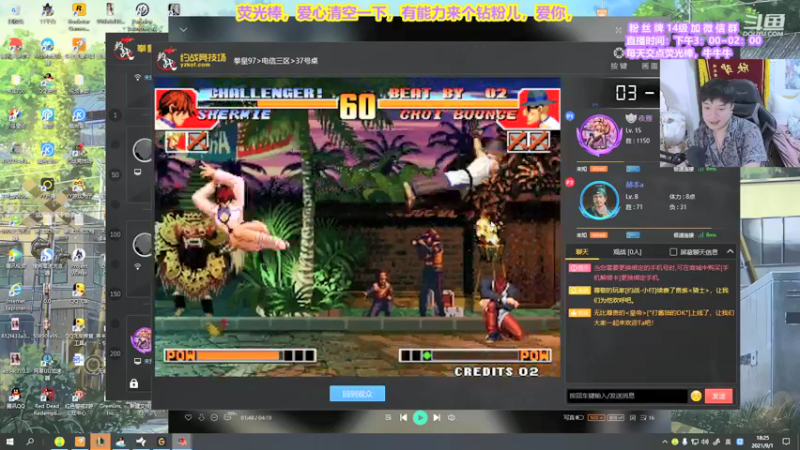The height and width of the screenshot is (450, 800).
Task: Click the chat message input field
Action: (627, 396)
